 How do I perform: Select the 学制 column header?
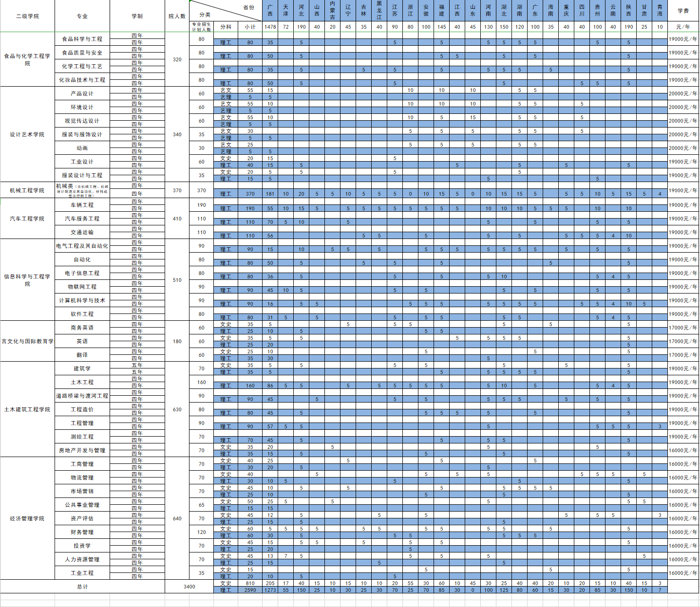(137, 16)
